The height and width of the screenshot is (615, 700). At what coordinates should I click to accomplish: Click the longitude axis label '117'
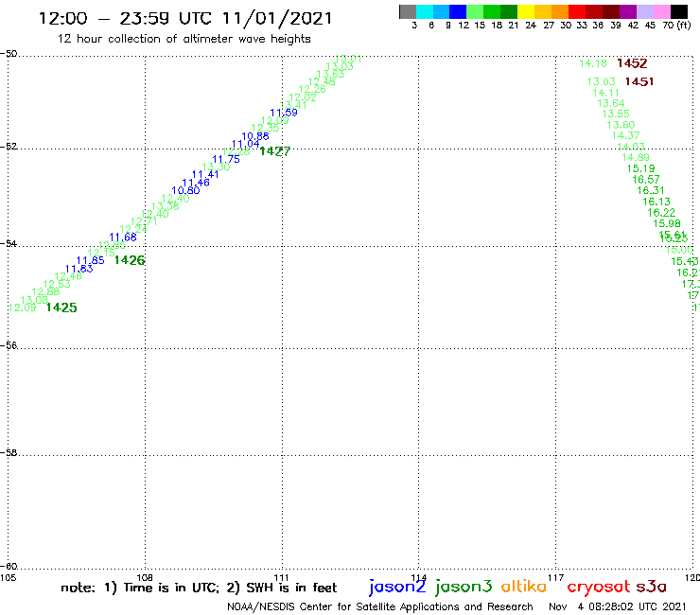click(x=555, y=577)
